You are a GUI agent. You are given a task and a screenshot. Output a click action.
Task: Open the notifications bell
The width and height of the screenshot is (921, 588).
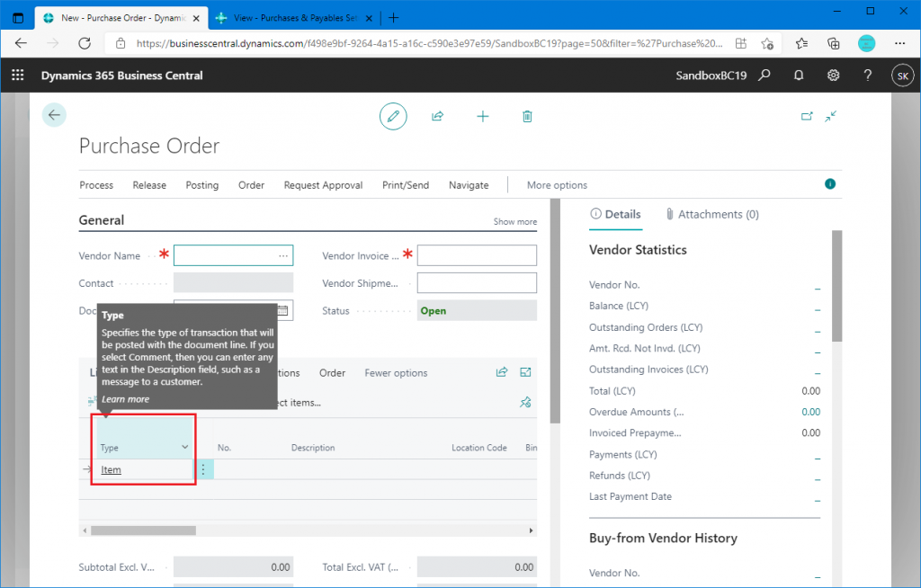(x=799, y=76)
